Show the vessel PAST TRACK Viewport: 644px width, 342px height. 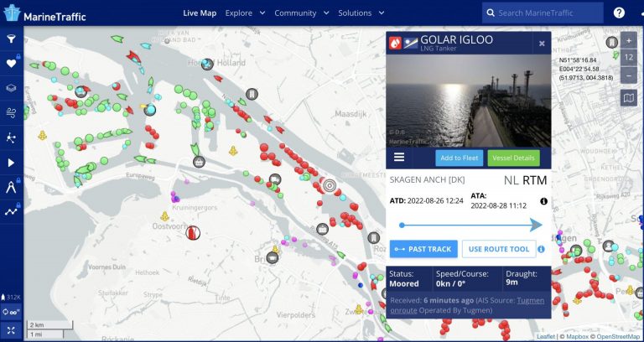423,249
